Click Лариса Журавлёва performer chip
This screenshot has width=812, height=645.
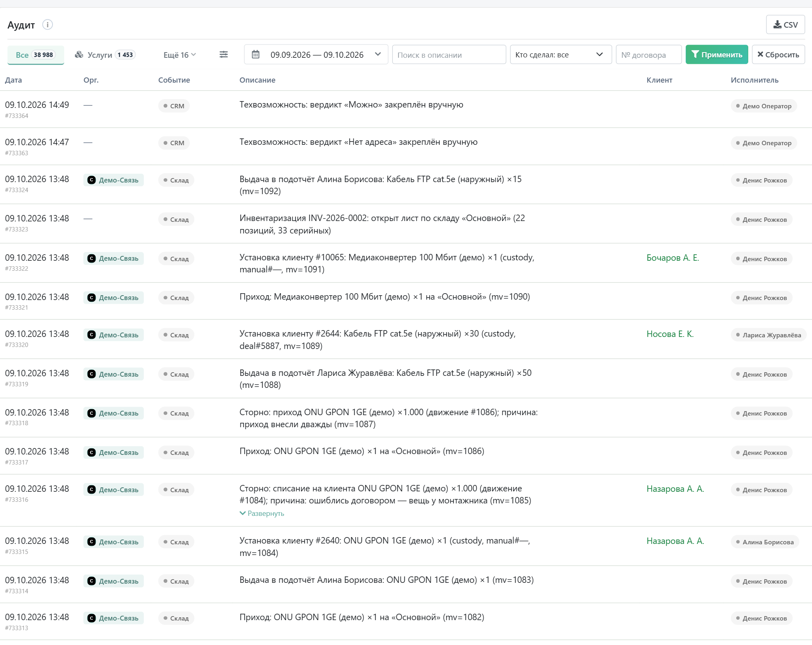[768, 335]
